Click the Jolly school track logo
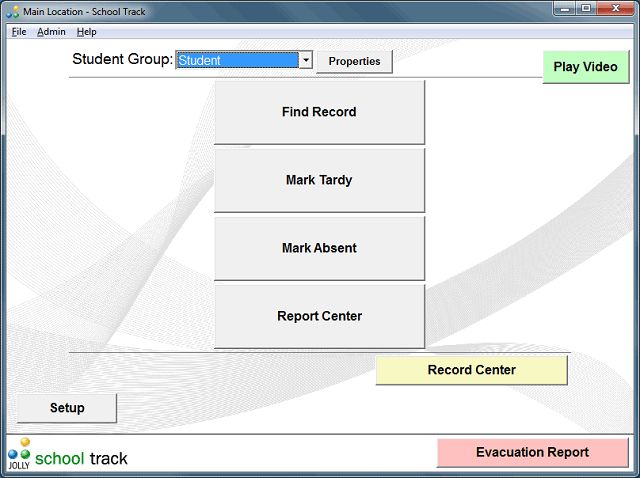Viewport: 640px width, 478px height. [68, 454]
